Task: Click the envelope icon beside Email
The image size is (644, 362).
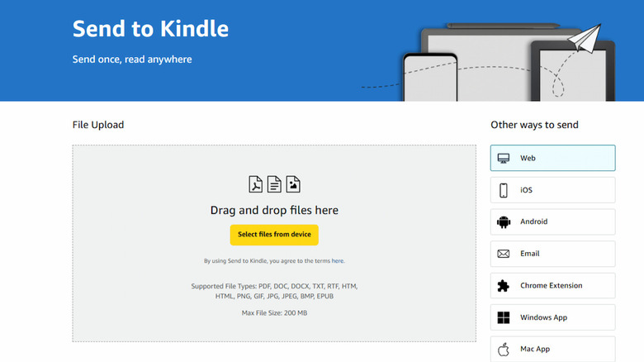Action: [504, 254]
